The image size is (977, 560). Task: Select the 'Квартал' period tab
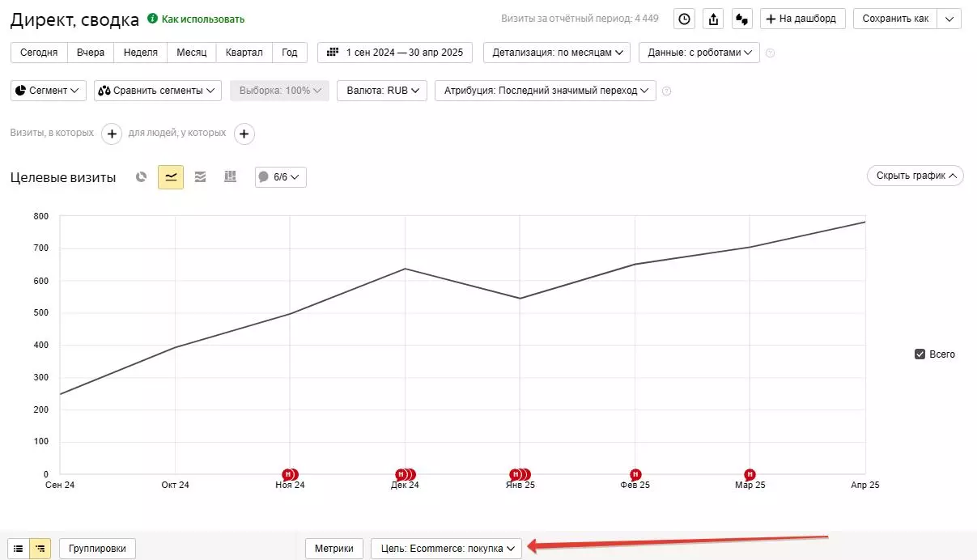(244, 53)
